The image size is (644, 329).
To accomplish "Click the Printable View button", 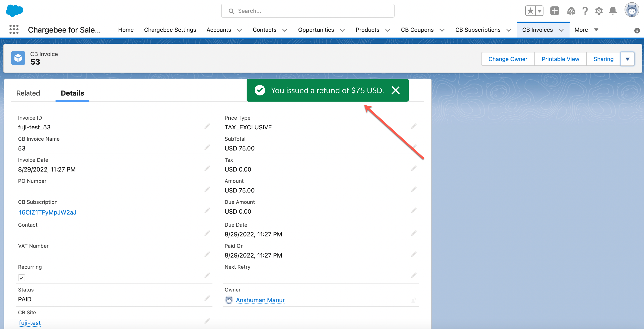I will (560, 59).
